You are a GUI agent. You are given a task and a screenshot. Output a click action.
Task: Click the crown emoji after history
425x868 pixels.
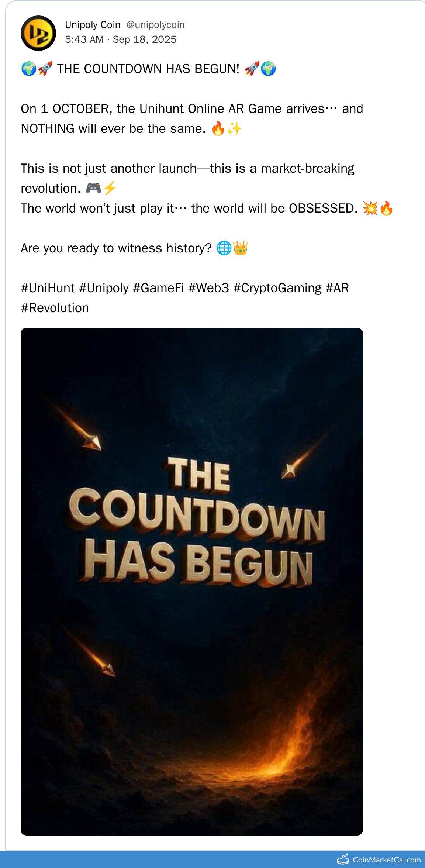tap(240, 248)
